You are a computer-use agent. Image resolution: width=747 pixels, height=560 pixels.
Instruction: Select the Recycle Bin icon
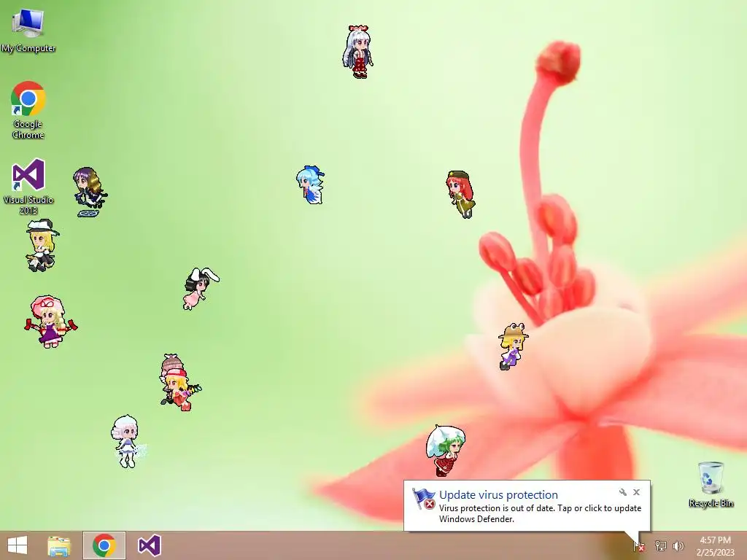(x=711, y=484)
